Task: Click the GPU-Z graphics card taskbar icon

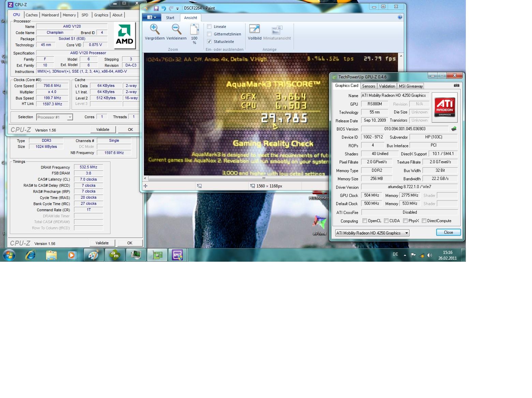Action: [157, 255]
